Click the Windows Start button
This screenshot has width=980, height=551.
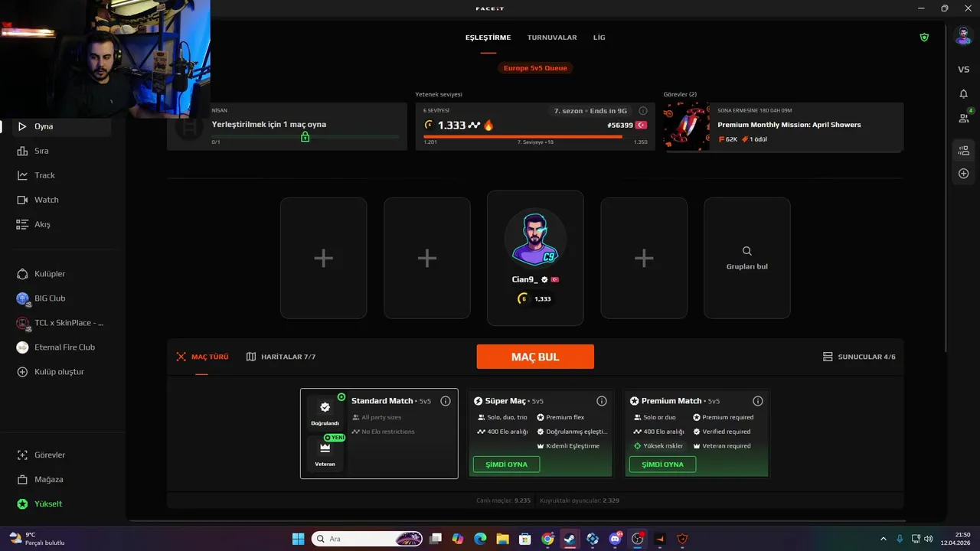pos(298,539)
